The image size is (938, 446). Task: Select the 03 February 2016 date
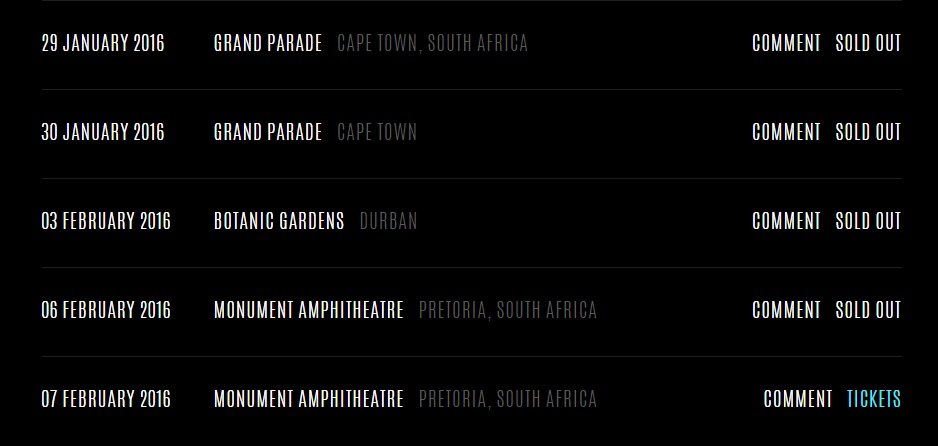[x=106, y=221]
